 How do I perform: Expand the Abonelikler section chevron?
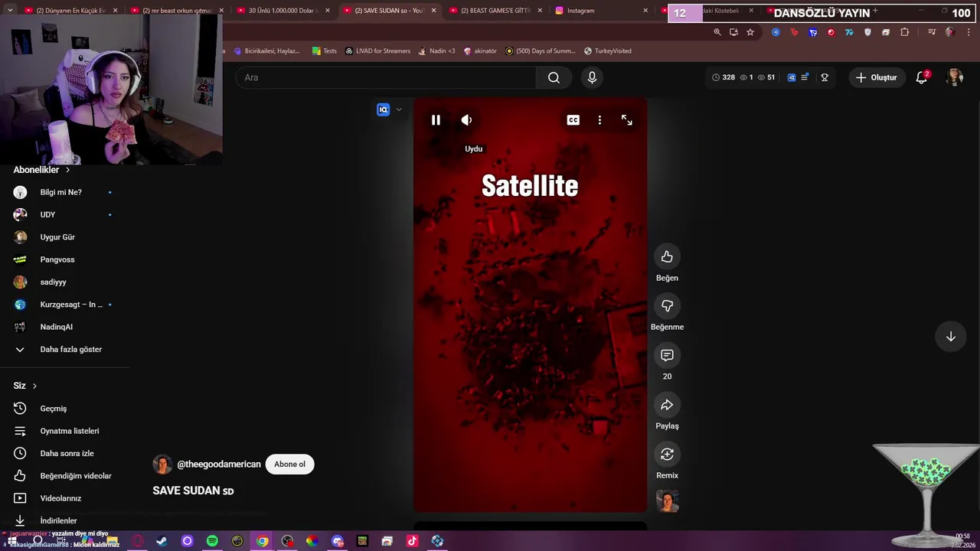click(x=67, y=170)
